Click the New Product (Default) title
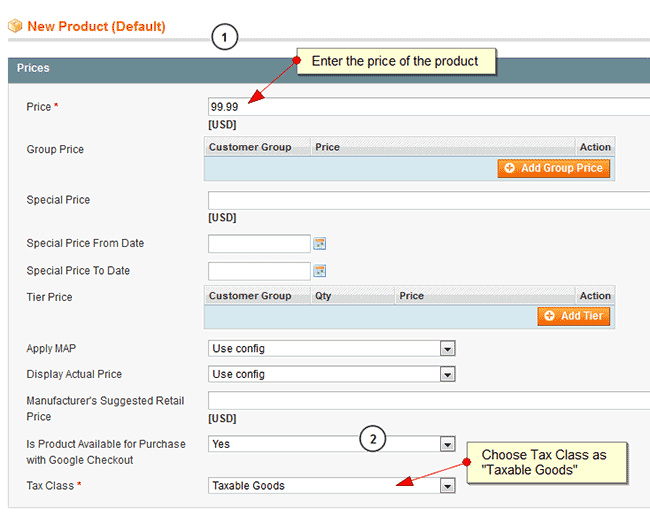650x516 pixels. 96,27
